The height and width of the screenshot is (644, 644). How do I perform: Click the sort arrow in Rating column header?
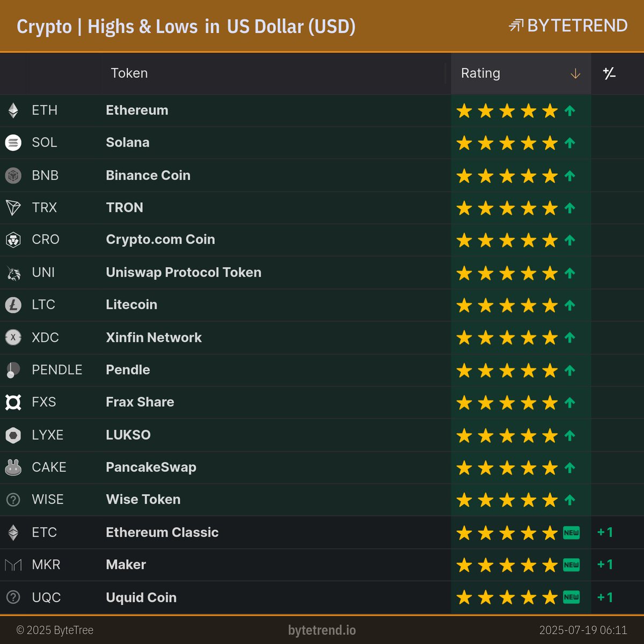pos(575,74)
